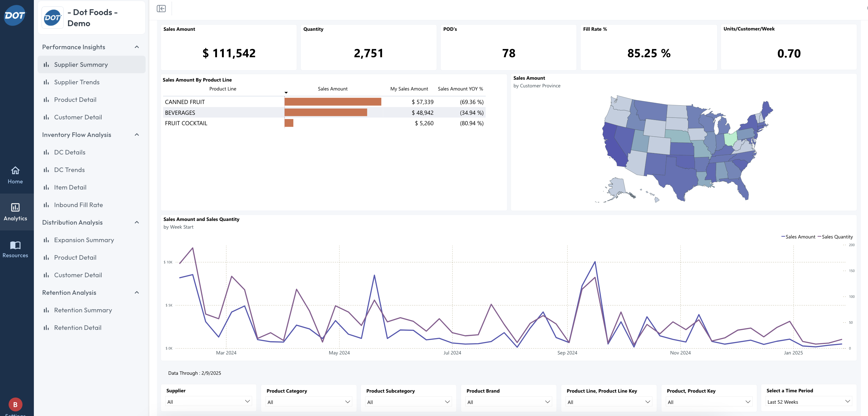868x416 pixels.
Task: Click the green highlighted state on map
Action: [x=730, y=139]
